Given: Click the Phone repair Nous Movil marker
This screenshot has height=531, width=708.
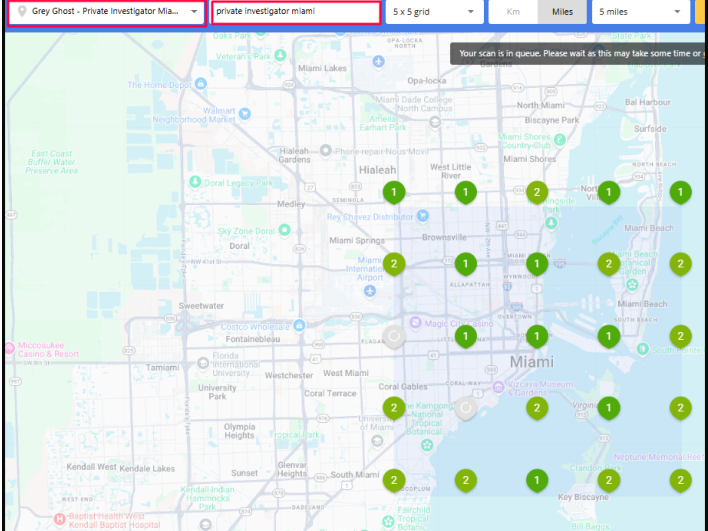Looking at the screenshot, I should [x=325, y=151].
